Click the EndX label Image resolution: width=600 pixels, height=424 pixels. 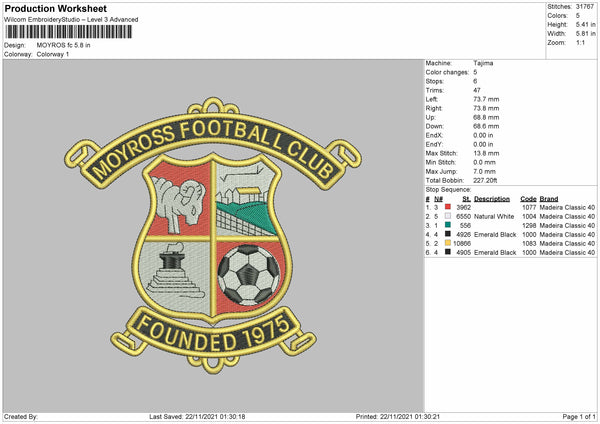[x=434, y=135]
